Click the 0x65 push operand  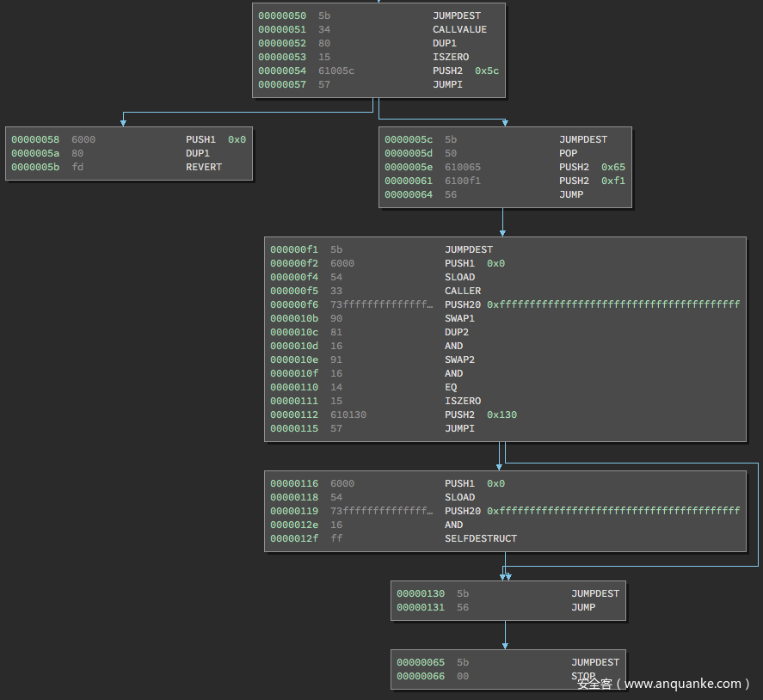click(x=613, y=167)
